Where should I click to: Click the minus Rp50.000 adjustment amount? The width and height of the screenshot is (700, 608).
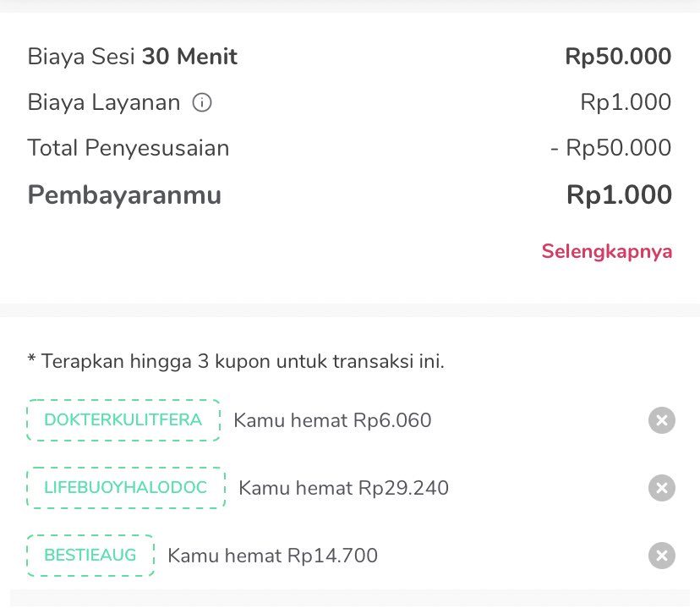coord(610,148)
